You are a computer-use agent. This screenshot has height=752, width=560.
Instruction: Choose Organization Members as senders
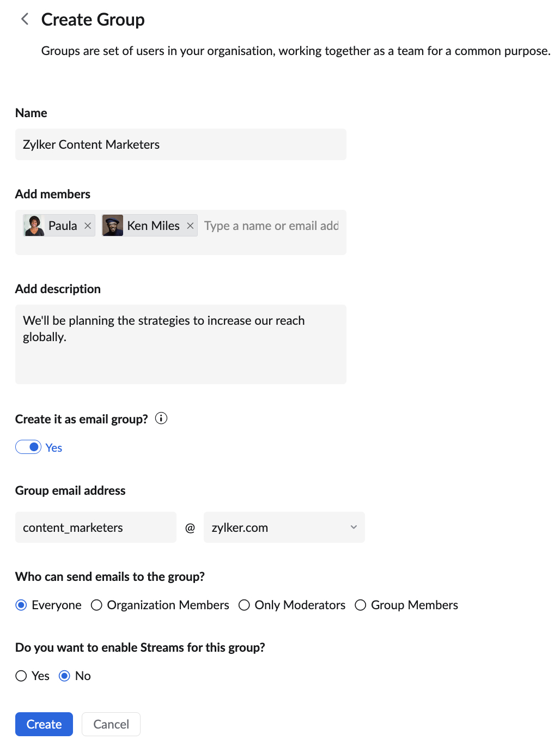(96, 605)
